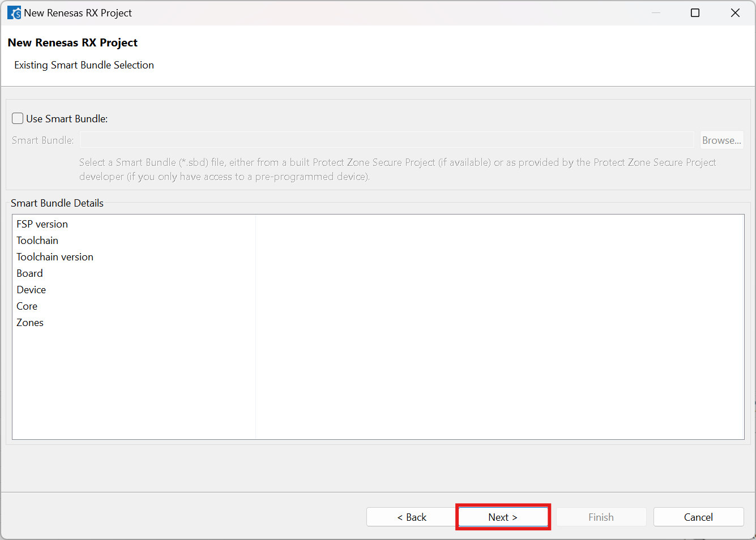Screen dimensions: 756x540
Task: Minimize the wizard window
Action: pos(656,12)
